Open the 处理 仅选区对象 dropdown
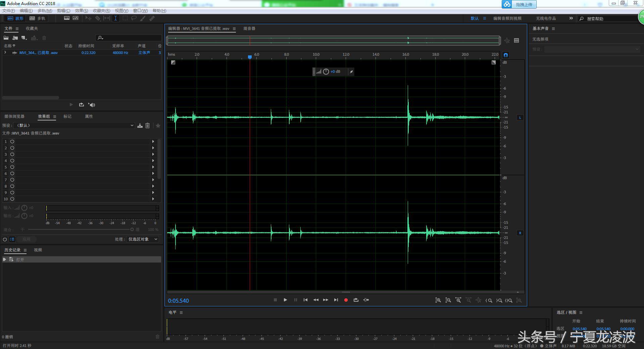The image size is (644, 349). click(x=143, y=239)
